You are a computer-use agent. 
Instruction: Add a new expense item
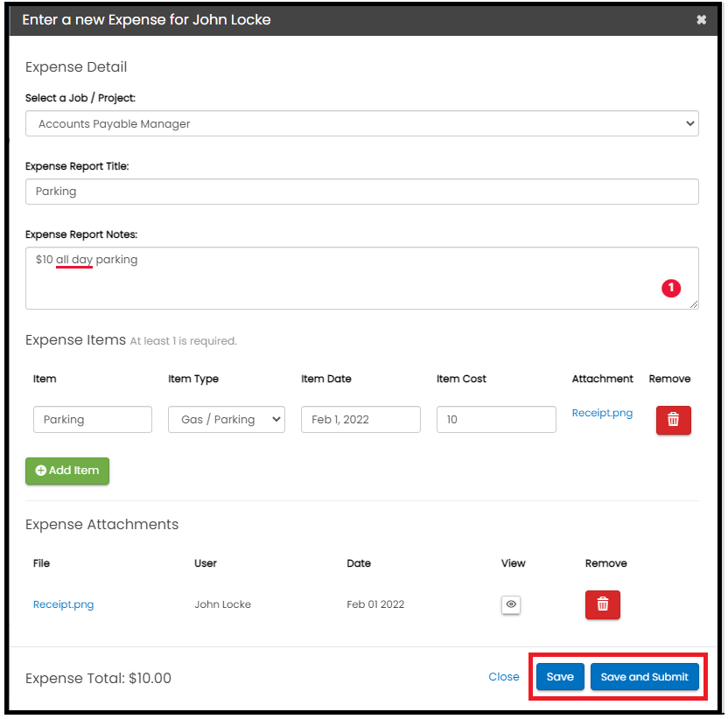67,471
